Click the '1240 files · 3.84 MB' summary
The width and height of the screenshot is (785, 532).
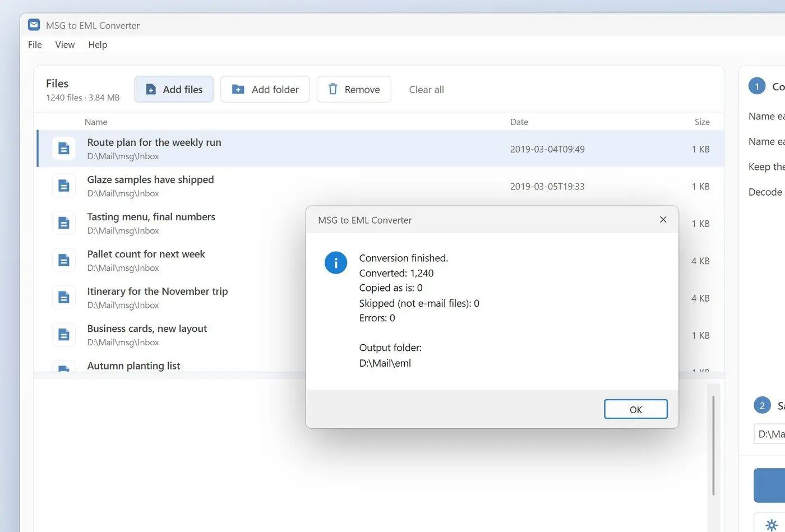[83, 98]
